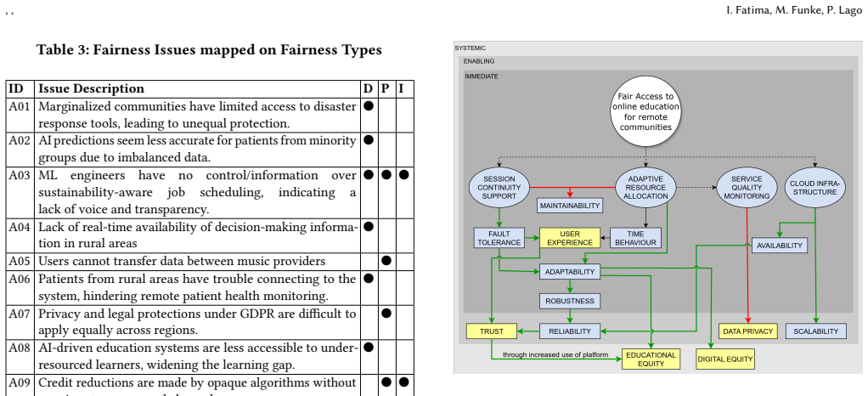Screen dimensions: 868x396
Task: Click the 'D' column header
Action: click(368, 88)
